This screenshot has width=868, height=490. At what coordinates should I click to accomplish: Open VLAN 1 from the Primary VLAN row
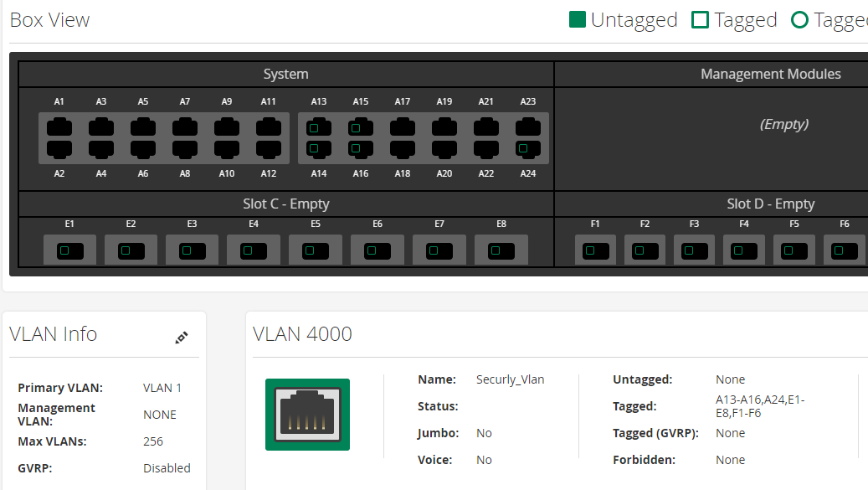click(x=162, y=387)
